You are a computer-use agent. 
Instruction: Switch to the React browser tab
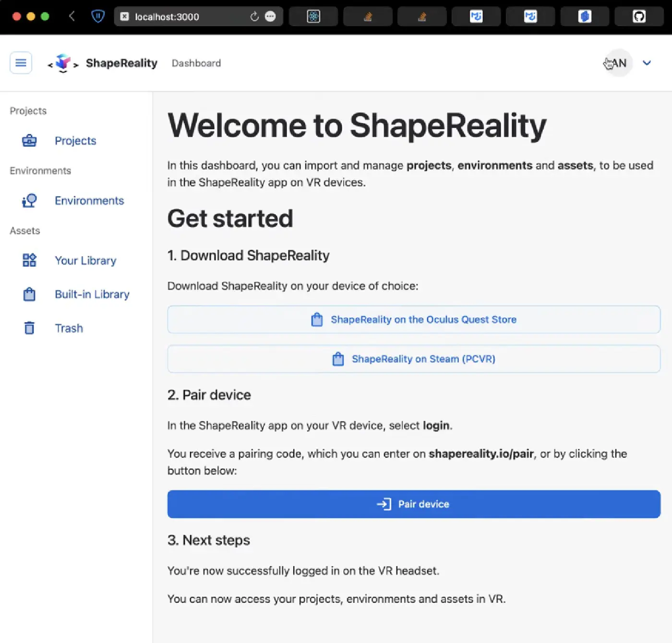(x=313, y=17)
